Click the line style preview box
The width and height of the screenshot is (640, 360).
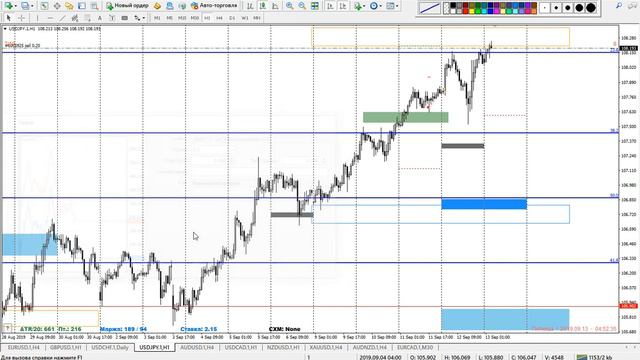[x=430, y=8]
